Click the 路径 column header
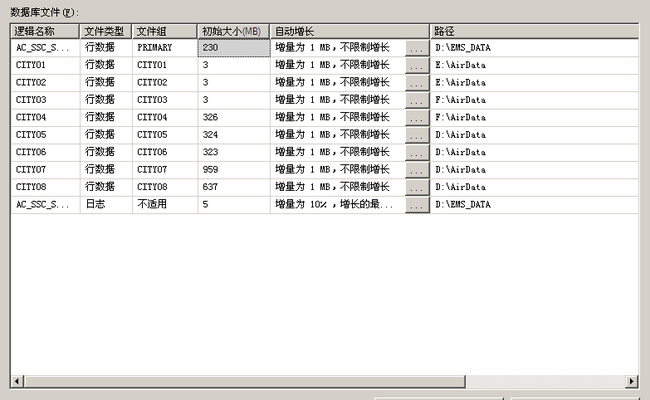The image size is (650, 400). point(534,32)
